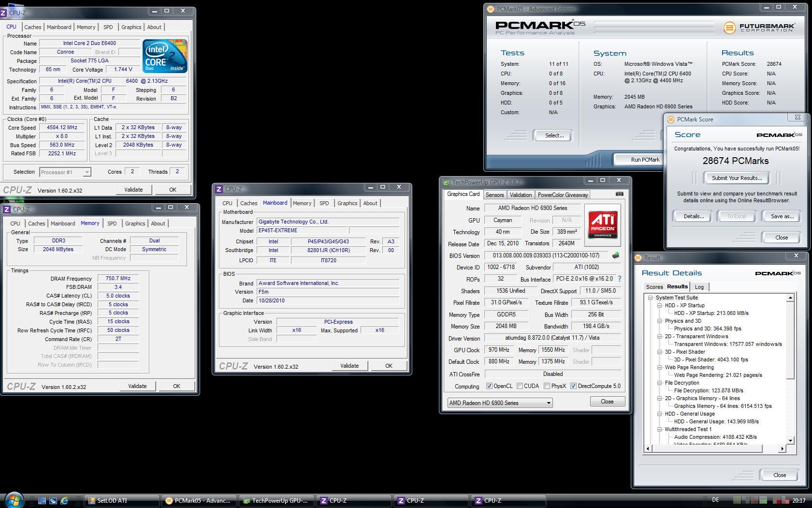Screen dimensions: 812x508
Task: Select the Physics and 3D: 364.398 fps row
Action: tap(708, 329)
